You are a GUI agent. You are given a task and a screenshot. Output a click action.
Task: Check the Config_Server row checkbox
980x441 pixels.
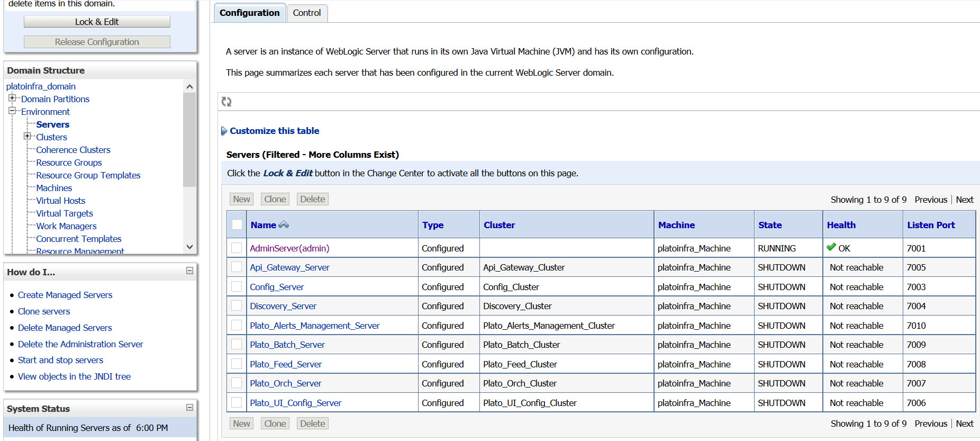tap(237, 286)
